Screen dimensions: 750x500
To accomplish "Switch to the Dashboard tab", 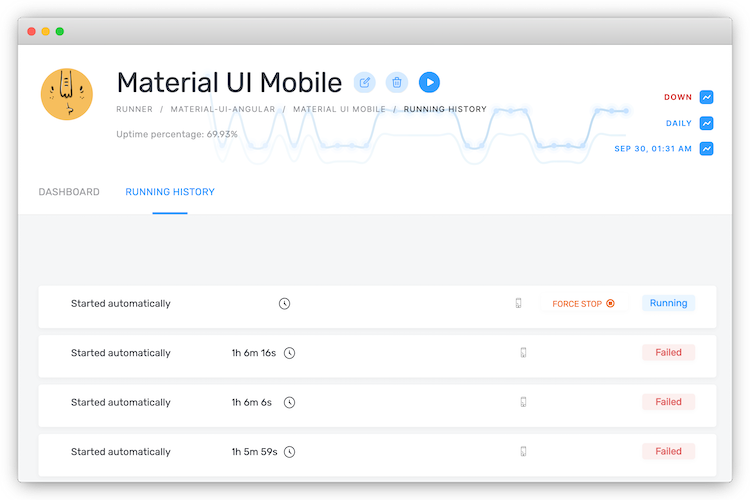I will click(x=69, y=192).
